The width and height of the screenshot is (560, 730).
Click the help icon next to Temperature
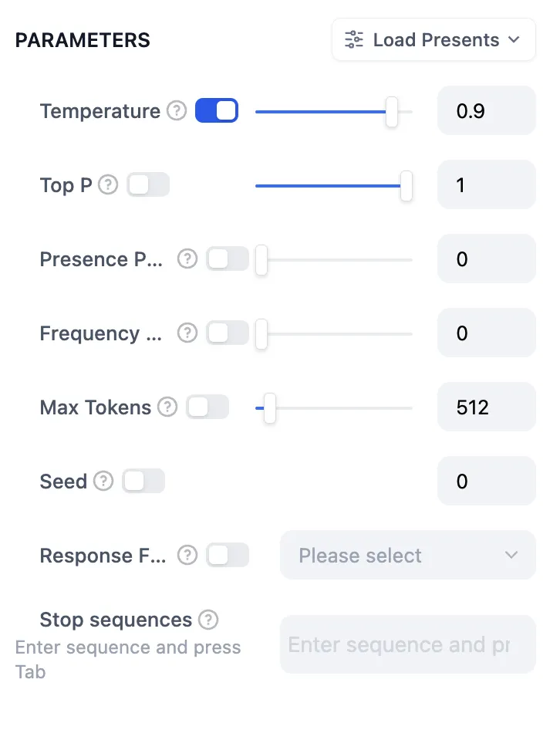177,111
